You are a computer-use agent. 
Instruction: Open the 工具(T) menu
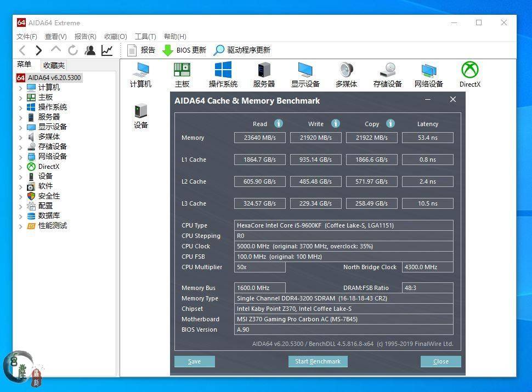click(x=145, y=36)
